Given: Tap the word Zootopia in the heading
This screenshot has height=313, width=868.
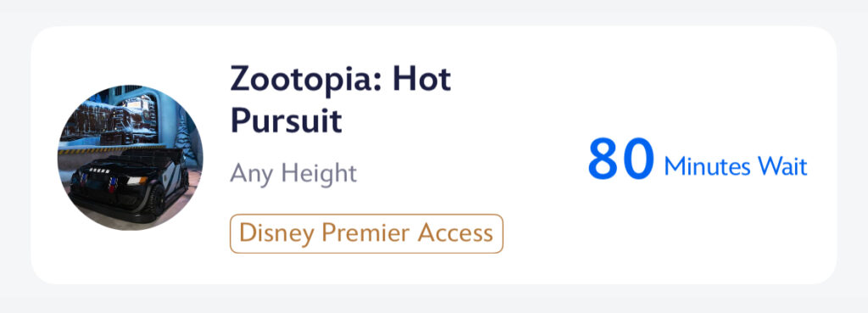Looking at the screenshot, I should point(306,79).
